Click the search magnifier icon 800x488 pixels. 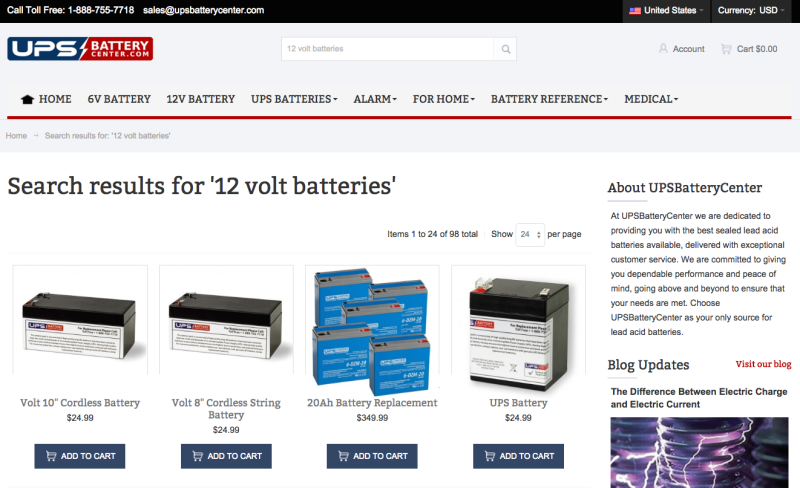point(505,49)
